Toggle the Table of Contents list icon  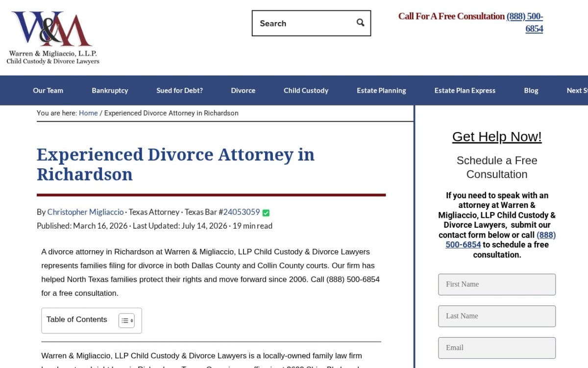pyautogui.click(x=126, y=320)
